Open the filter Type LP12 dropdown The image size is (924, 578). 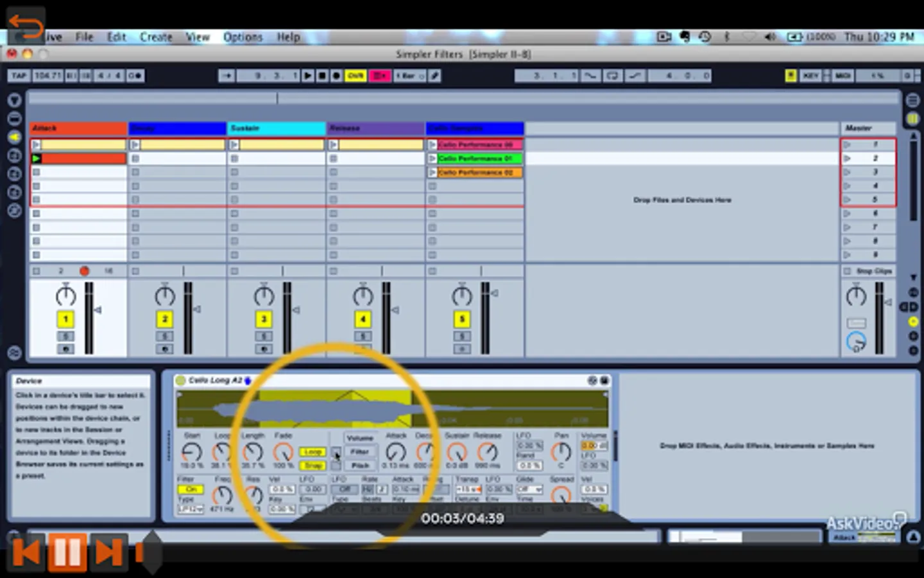click(x=191, y=509)
